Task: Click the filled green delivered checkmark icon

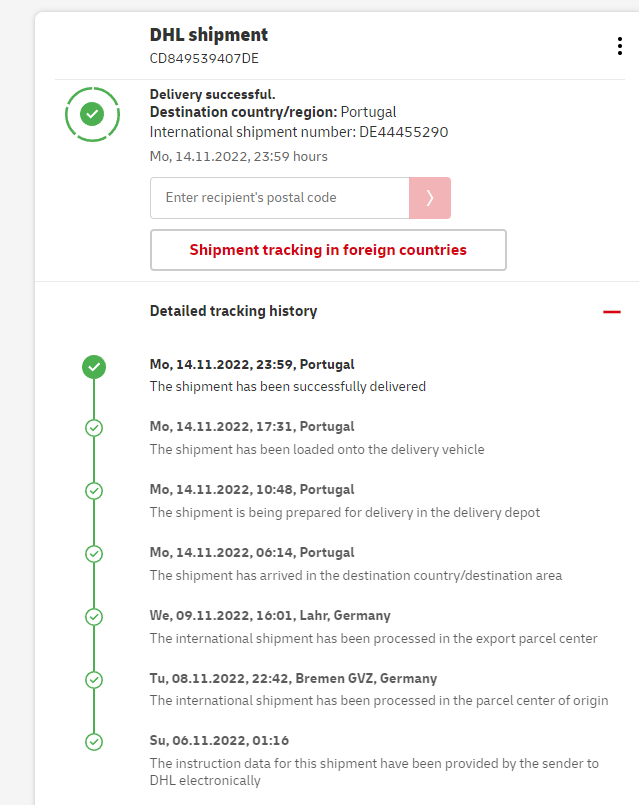Action: [94, 367]
